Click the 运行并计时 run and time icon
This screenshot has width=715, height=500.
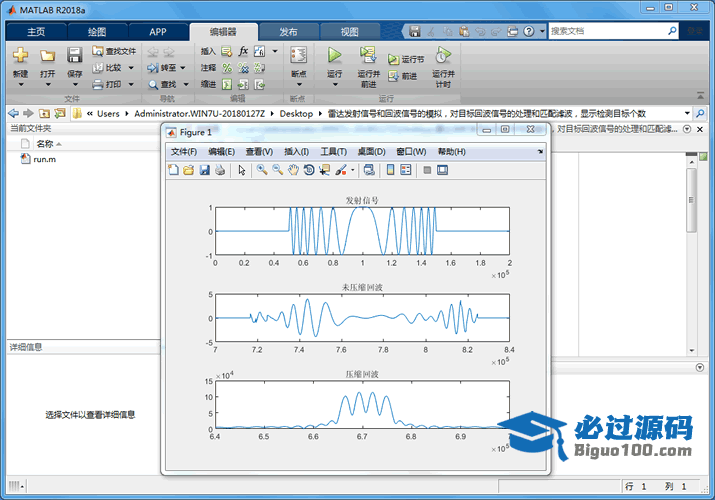[443, 55]
